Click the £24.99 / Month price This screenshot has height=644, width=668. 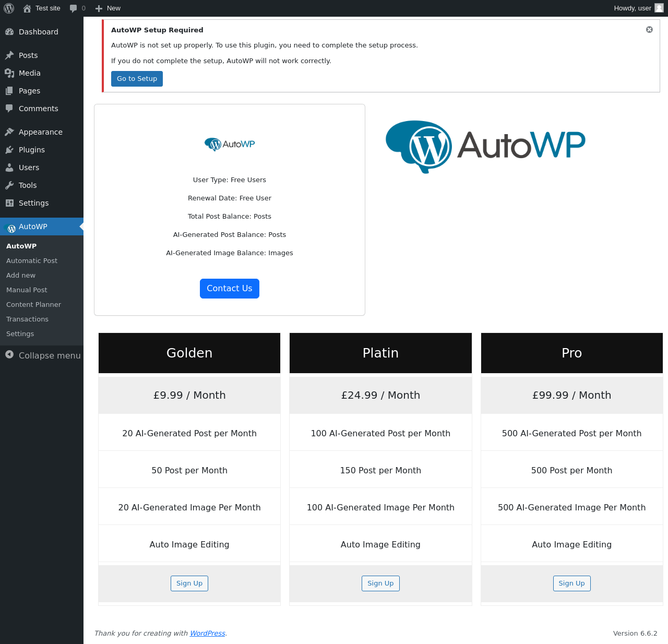tap(380, 396)
